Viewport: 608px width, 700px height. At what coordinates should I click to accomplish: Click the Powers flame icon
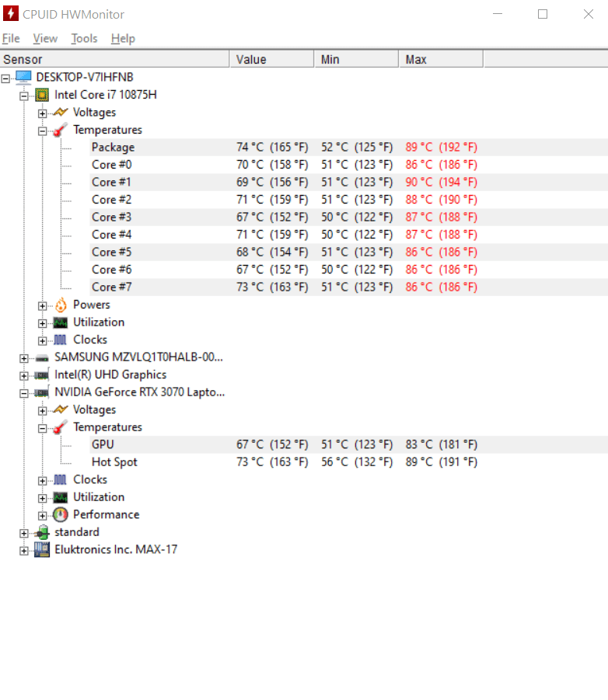click(x=61, y=305)
